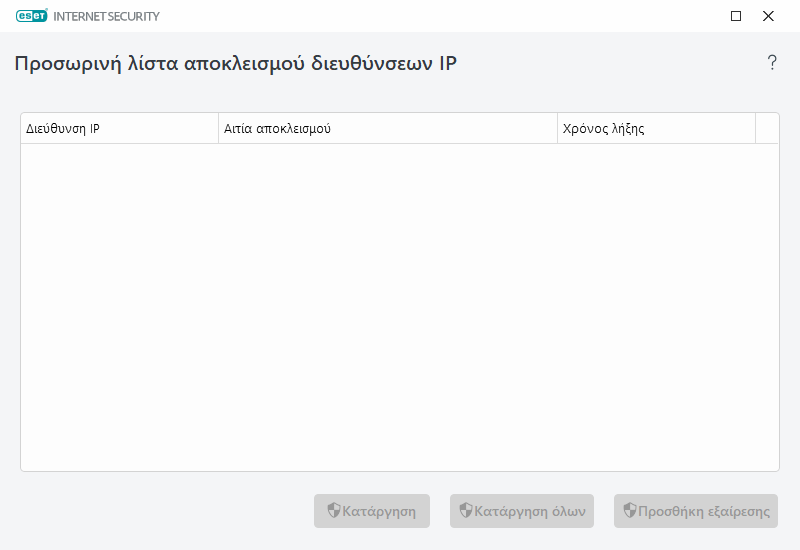
Task: Click the blank rightmost column header cell
Action: coord(767,129)
